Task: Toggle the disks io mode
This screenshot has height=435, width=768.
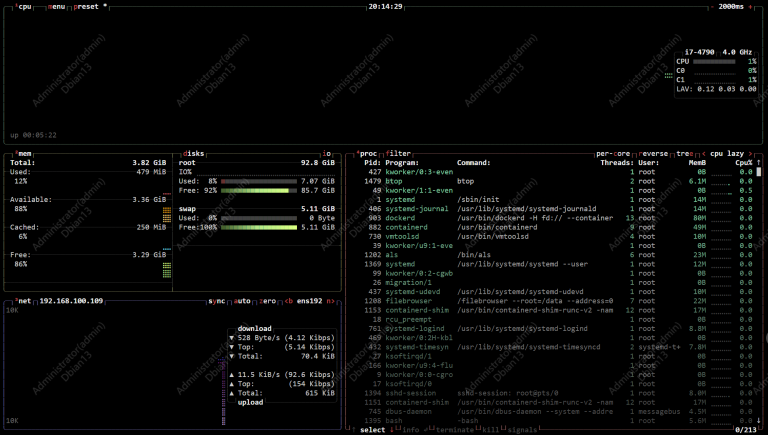Action: [x=327, y=154]
